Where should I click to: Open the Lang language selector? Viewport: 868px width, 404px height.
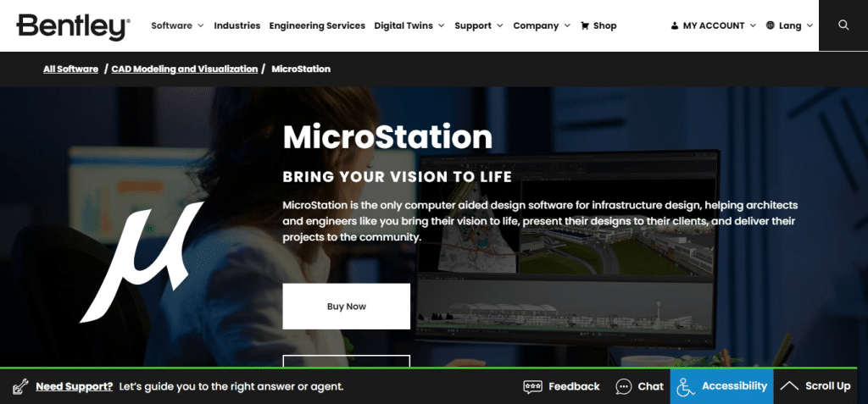tap(790, 25)
